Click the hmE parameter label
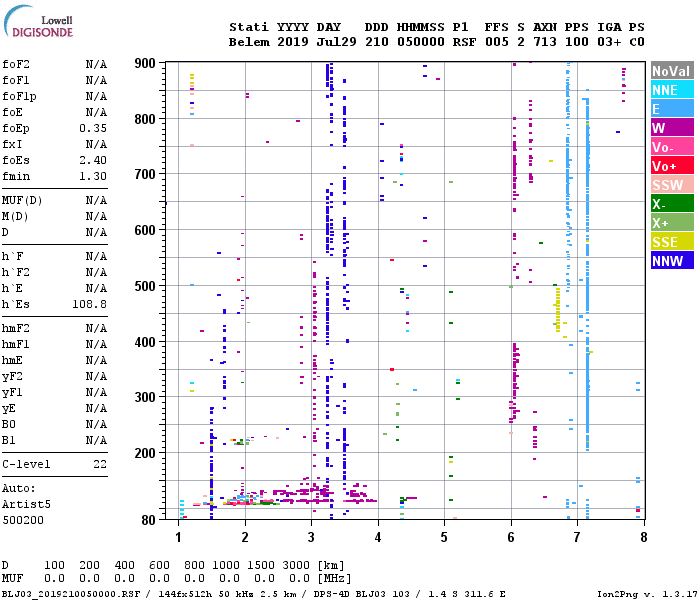Image resolution: width=700 pixels, height=600 pixels. pos(12,361)
